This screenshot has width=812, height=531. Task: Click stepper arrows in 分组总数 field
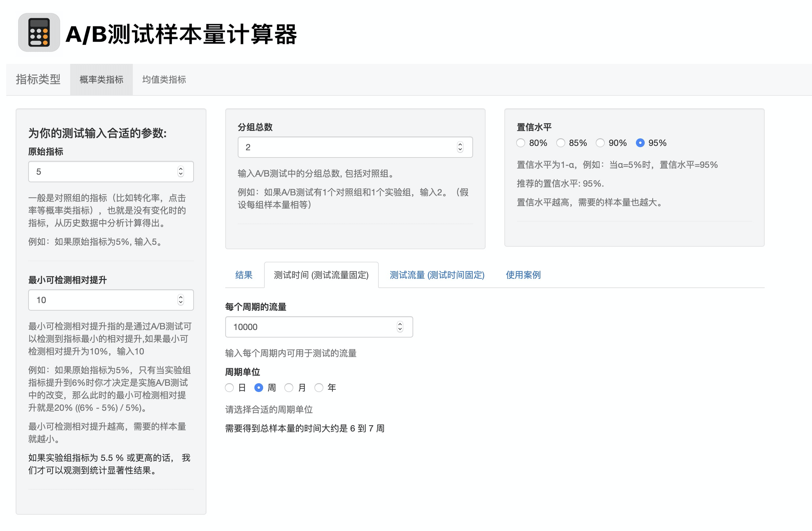click(460, 147)
